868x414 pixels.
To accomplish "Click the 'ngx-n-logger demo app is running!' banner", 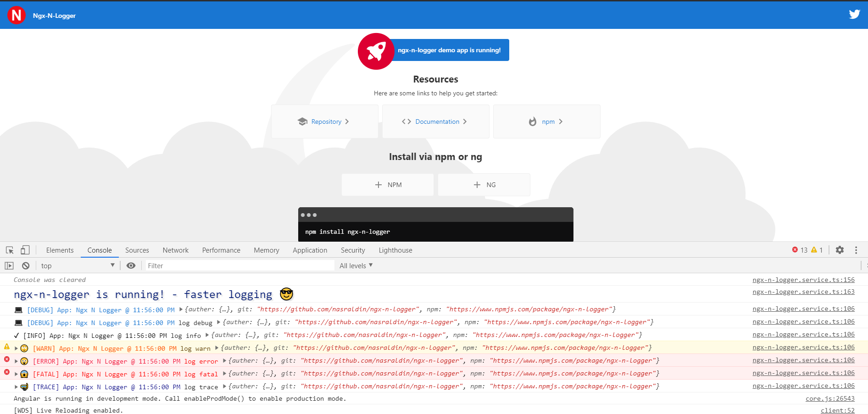I will coord(449,50).
